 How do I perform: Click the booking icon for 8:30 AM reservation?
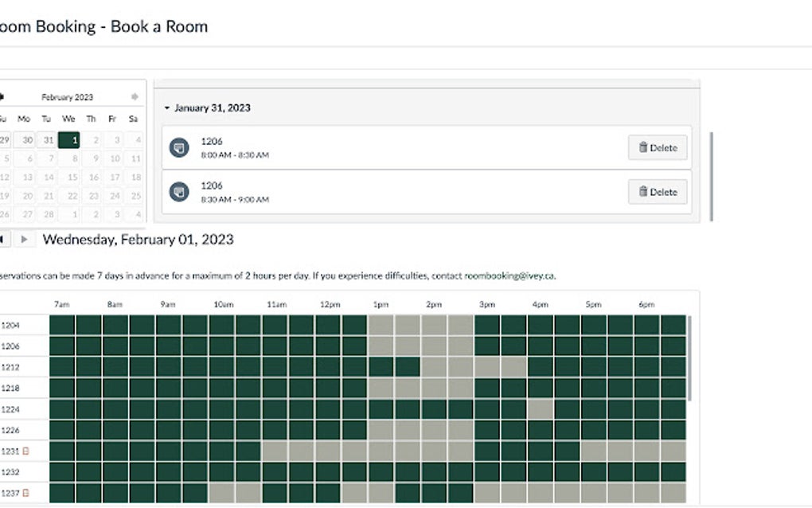[x=179, y=192]
